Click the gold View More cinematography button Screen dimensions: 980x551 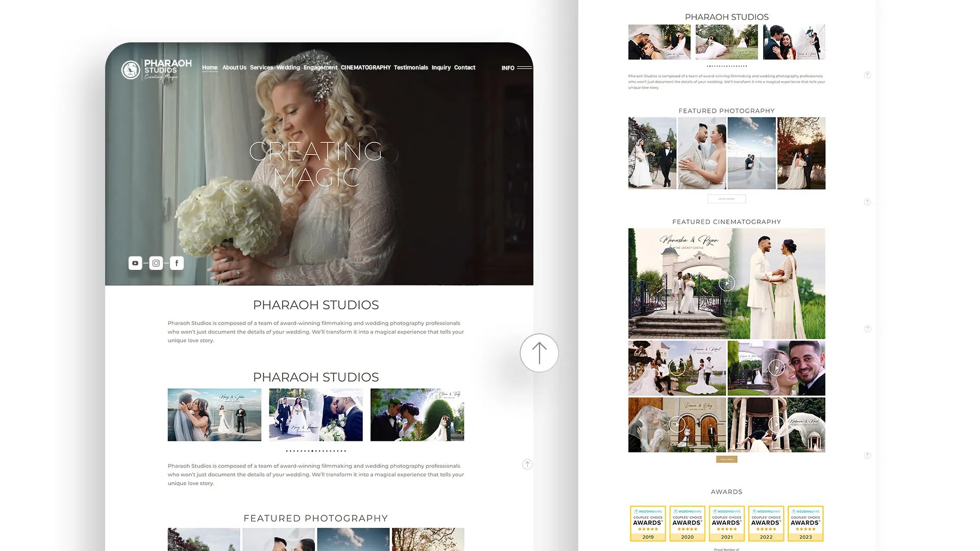pos(726,459)
